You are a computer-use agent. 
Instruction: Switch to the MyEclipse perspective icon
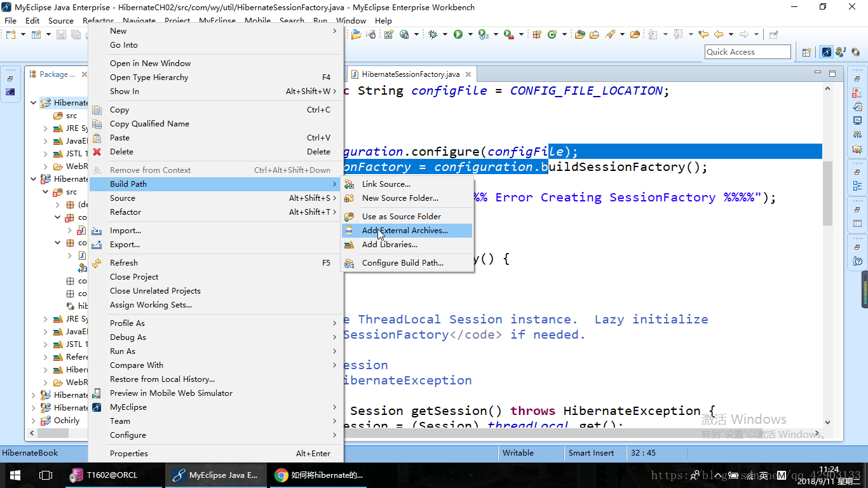[x=827, y=52]
